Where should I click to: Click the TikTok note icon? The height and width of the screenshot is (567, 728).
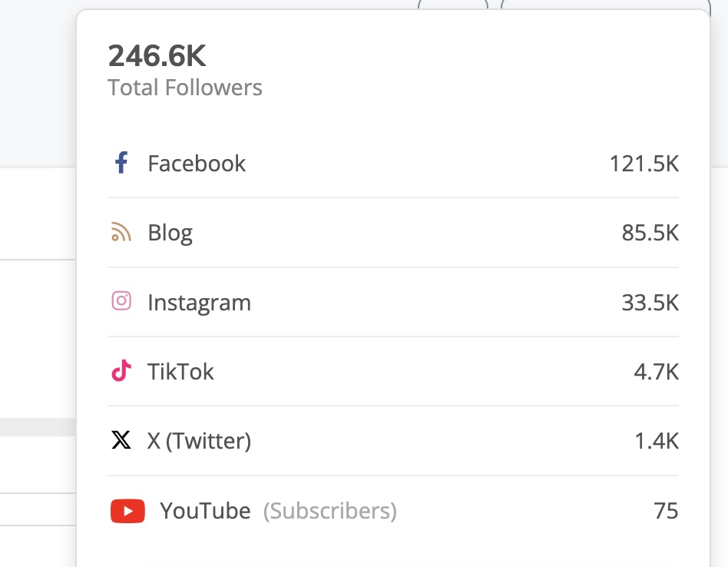tap(121, 371)
